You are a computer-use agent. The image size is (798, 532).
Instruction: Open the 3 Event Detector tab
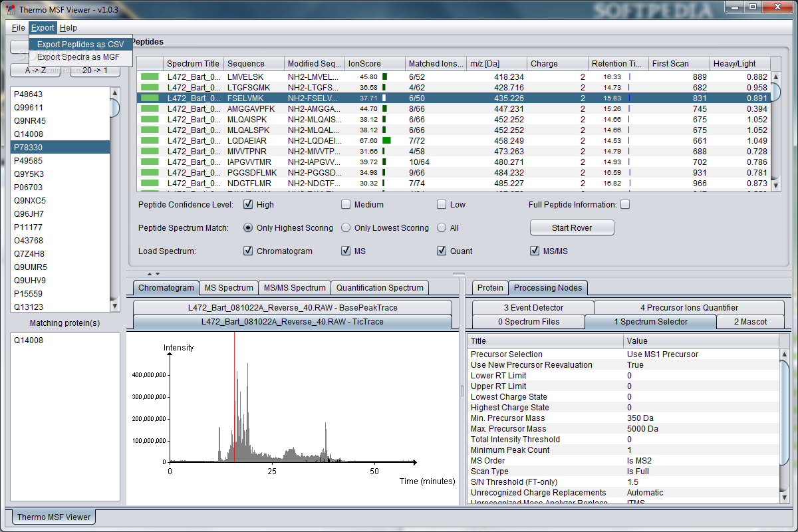click(533, 308)
